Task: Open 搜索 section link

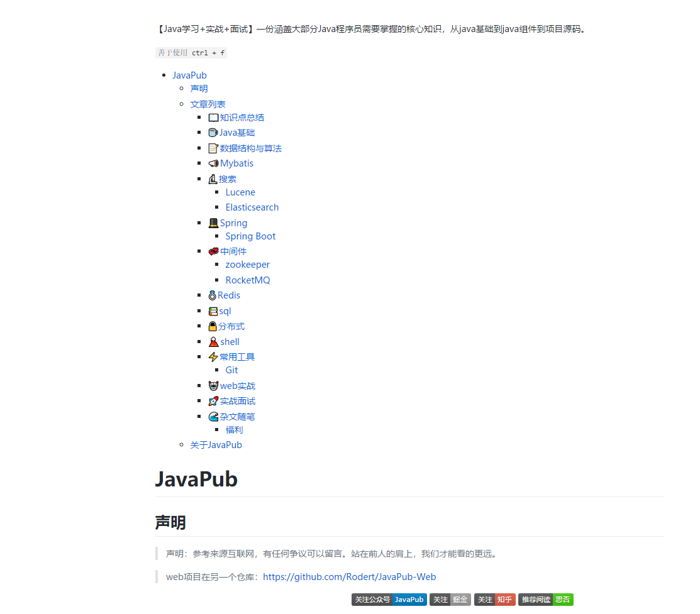Action: point(227,179)
